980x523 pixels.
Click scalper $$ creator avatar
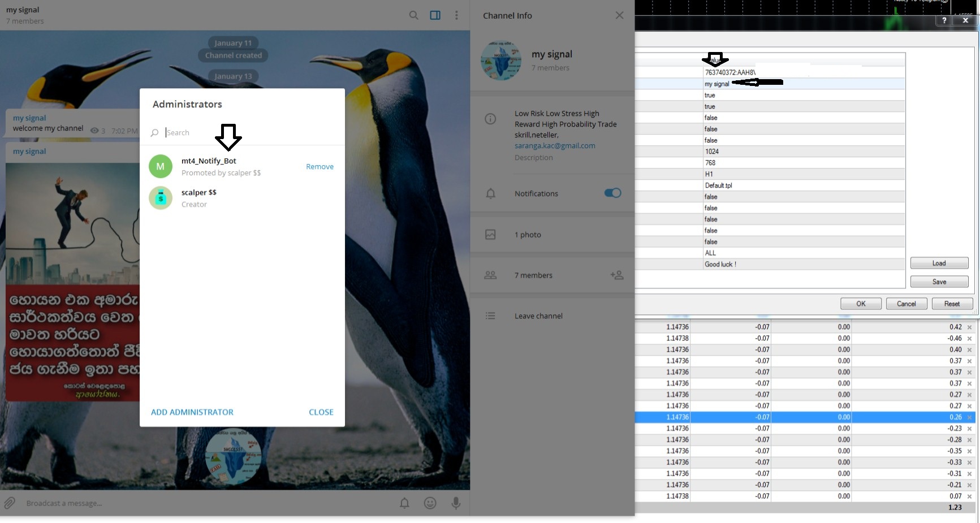coord(161,198)
